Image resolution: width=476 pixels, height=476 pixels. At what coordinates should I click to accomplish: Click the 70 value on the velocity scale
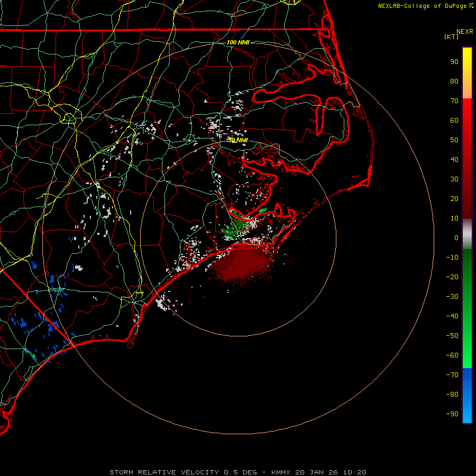(x=454, y=101)
